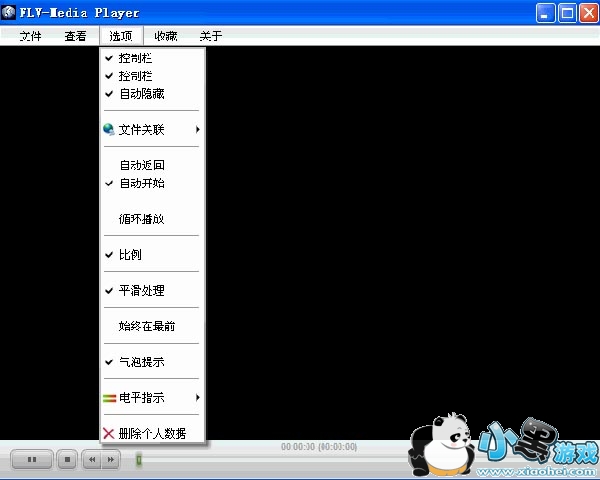Expand the 电平指示 submenu arrow
600x480 pixels.
coord(197,397)
